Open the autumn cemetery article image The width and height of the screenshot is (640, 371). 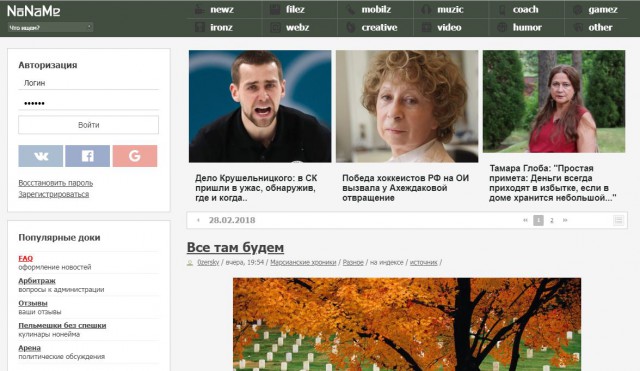pos(407,324)
